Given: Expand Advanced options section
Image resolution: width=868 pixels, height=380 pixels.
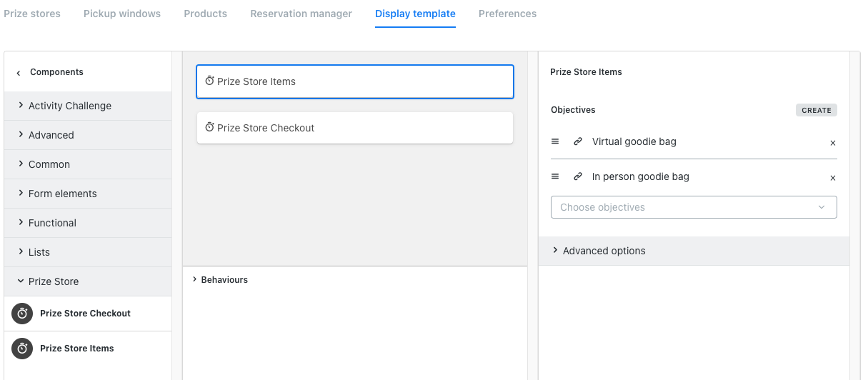Looking at the screenshot, I should (x=604, y=251).
